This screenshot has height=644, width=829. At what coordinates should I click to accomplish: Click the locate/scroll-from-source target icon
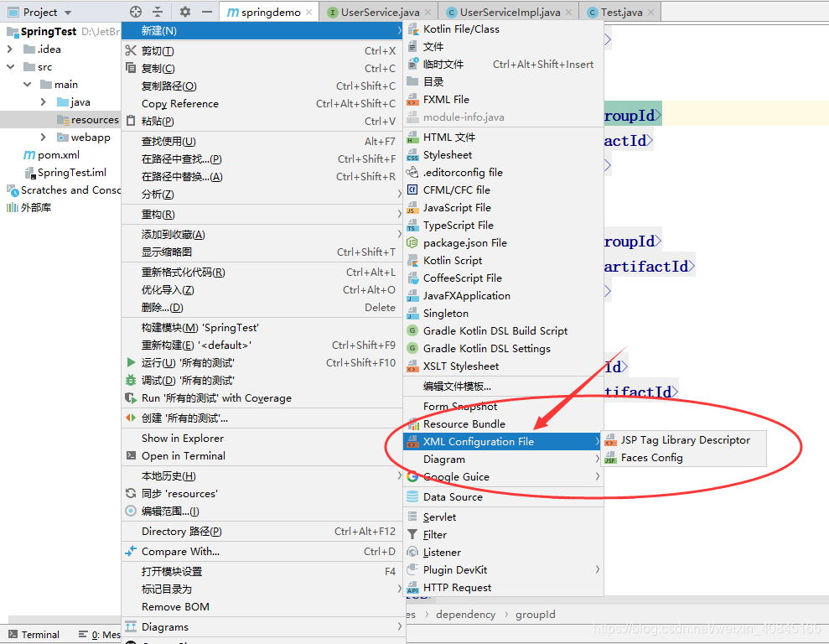(136, 12)
